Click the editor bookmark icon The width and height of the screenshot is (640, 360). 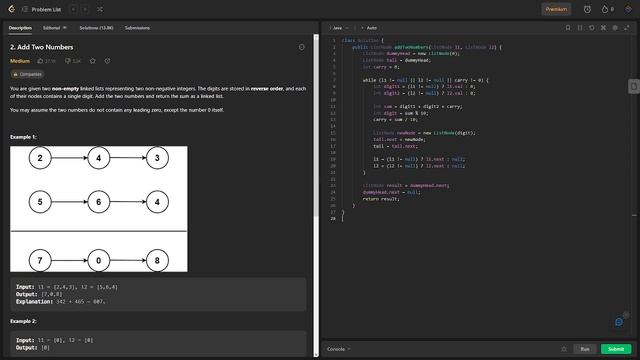point(568,28)
